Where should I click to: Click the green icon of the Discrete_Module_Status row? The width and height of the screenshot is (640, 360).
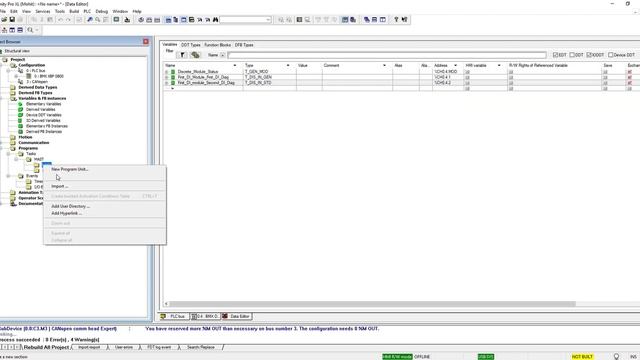click(173, 72)
